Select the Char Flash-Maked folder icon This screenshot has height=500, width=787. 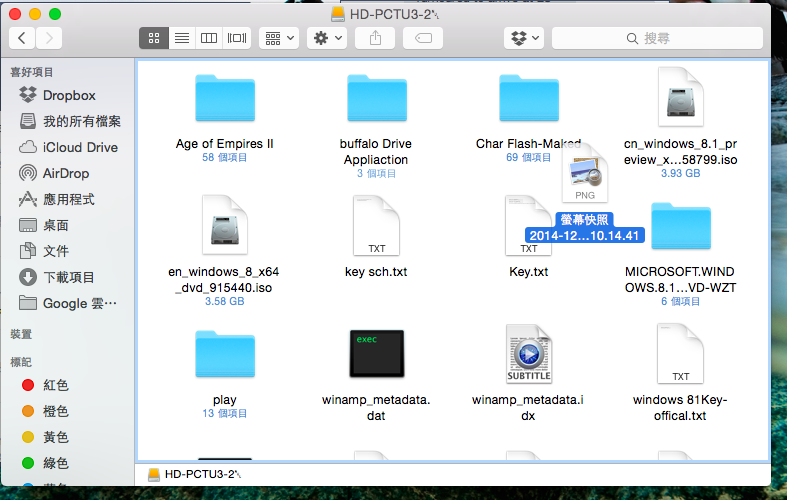[529, 98]
